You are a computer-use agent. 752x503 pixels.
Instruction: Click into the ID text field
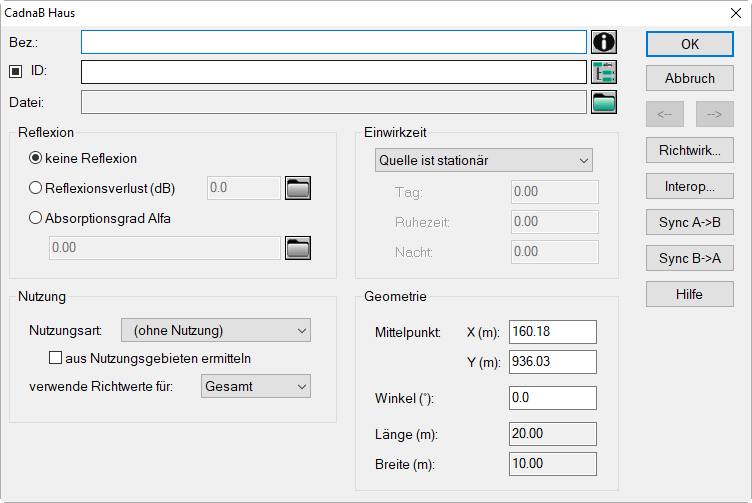click(334, 72)
